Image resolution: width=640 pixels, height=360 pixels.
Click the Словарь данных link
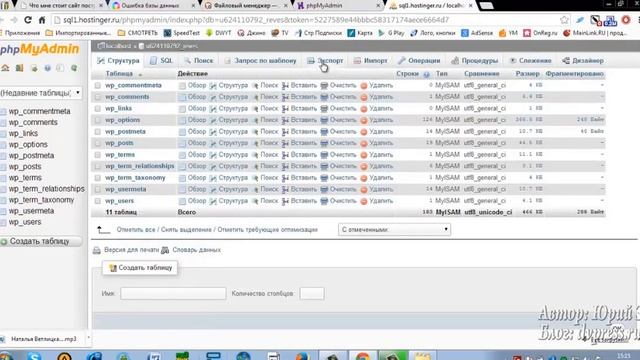tap(196, 250)
